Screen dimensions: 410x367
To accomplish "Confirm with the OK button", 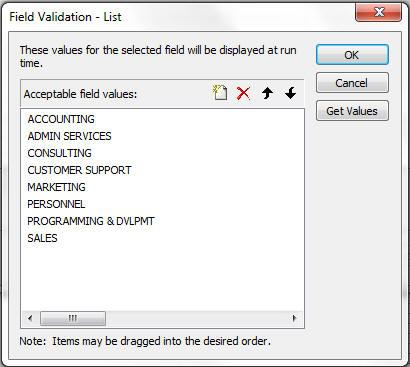I will point(352,55).
